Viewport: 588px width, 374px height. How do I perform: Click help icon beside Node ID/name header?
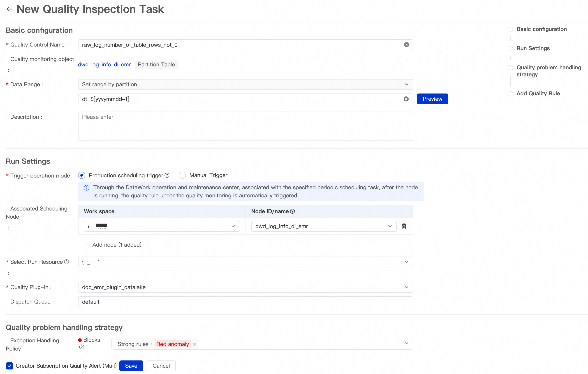coord(292,211)
